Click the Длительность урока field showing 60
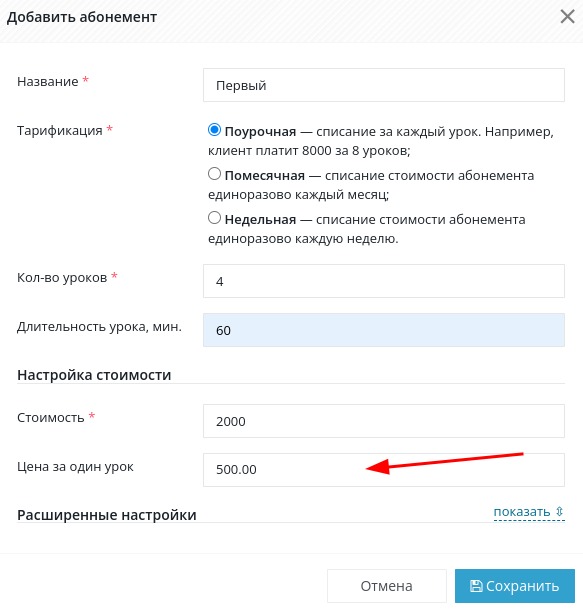 pos(384,330)
